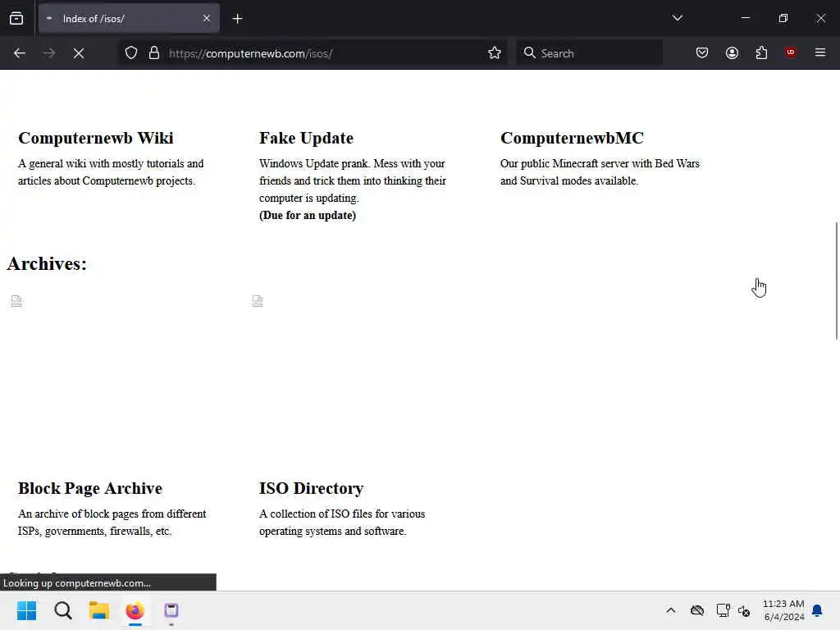Click broken image above ISO Directory
This screenshot has height=630, width=840.
click(x=258, y=301)
